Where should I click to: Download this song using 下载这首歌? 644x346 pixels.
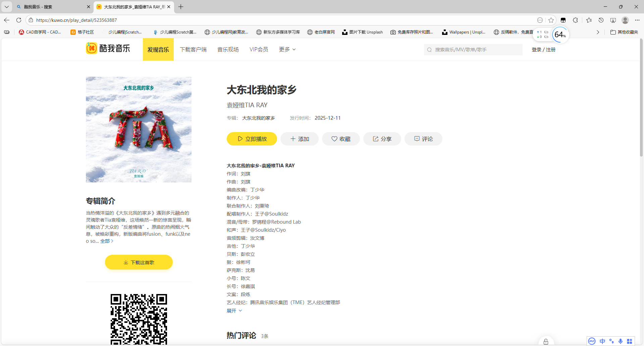pyautogui.click(x=139, y=262)
